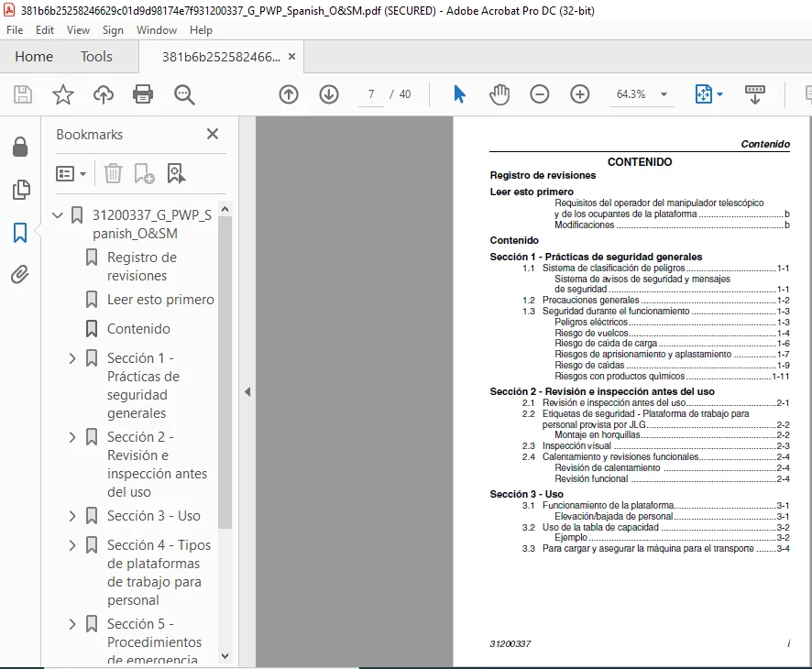Screen dimensions: 812x669
Task: Click the Fit page view icon
Action: pos(703,94)
